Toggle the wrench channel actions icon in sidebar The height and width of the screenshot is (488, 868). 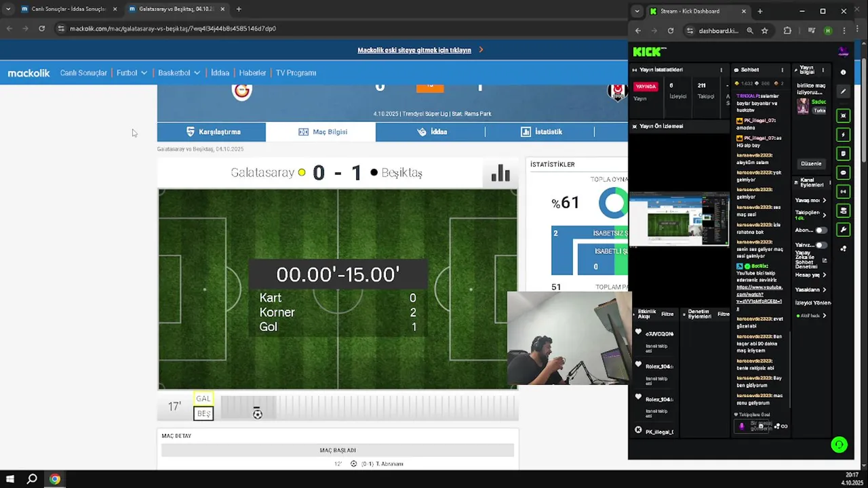click(x=843, y=229)
